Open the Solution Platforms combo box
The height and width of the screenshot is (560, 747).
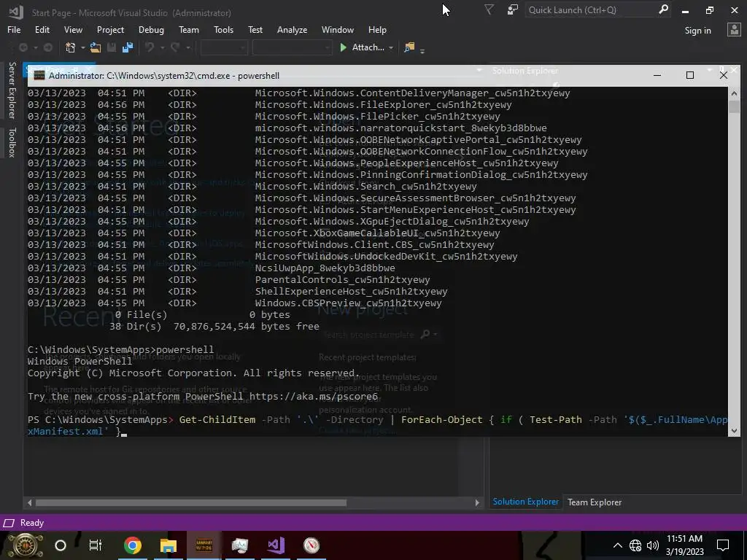coord(292,47)
